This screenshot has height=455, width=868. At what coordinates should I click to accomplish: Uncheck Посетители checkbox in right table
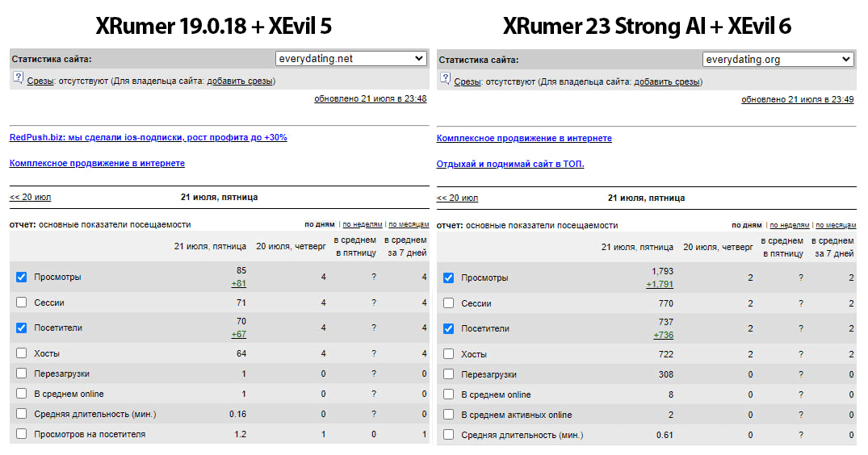pos(448,328)
